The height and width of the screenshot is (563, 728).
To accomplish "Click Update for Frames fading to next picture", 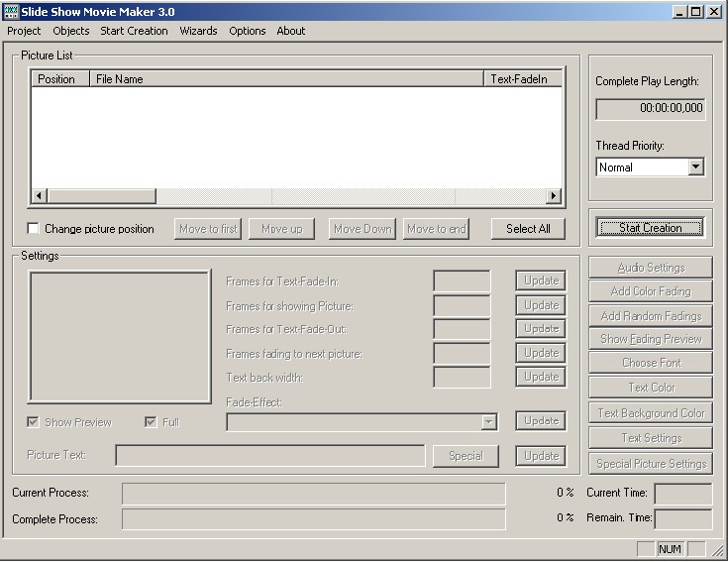I will [x=541, y=353].
